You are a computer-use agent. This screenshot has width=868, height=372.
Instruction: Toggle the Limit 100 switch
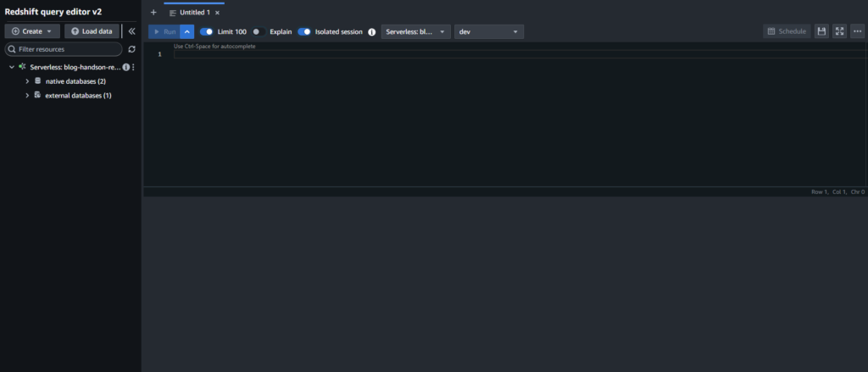coord(207,31)
